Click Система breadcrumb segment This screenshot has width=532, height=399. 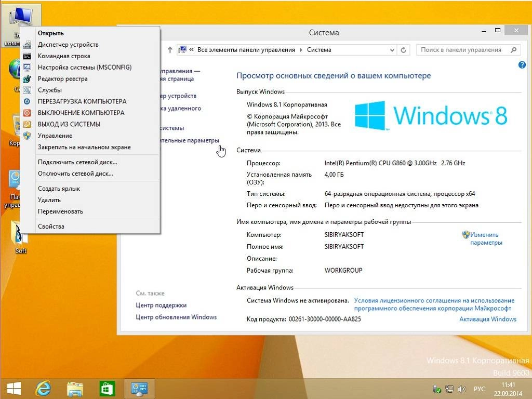coord(319,50)
